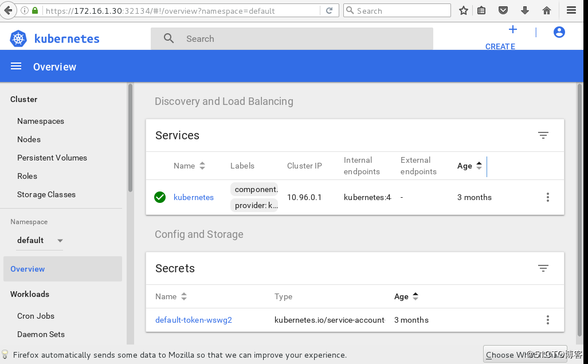Viewport: 588px width, 364px height.
Task: Click the main content vertical scrollbar
Action: pyautogui.click(x=579, y=210)
